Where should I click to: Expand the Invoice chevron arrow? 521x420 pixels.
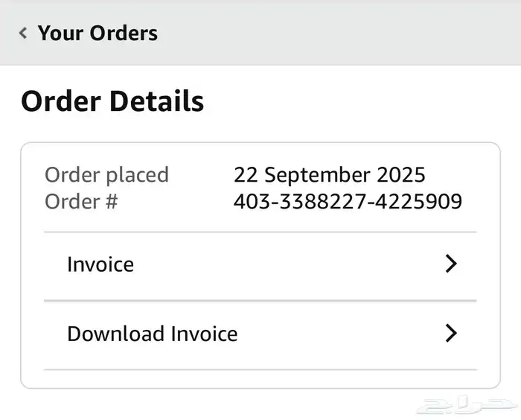450,264
